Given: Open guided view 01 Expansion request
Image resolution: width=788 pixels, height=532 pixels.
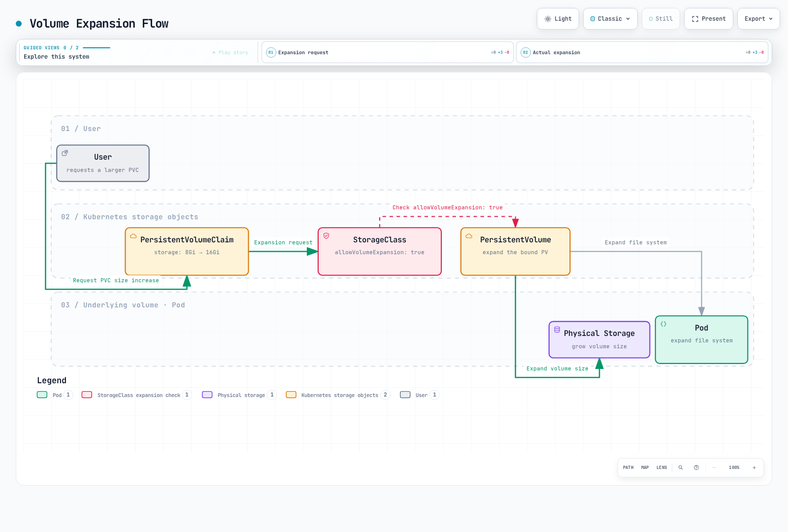Looking at the screenshot, I should click(388, 52).
